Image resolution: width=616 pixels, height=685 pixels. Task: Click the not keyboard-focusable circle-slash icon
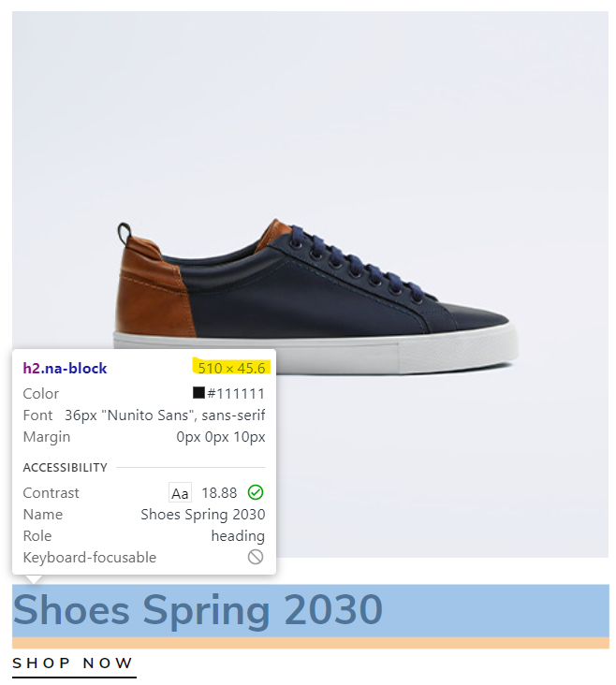pyautogui.click(x=256, y=557)
